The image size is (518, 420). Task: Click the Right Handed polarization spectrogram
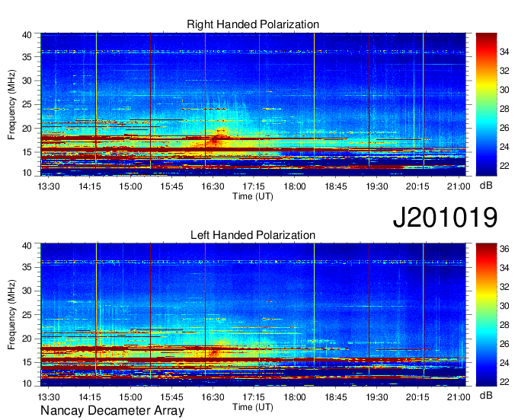[253, 104]
